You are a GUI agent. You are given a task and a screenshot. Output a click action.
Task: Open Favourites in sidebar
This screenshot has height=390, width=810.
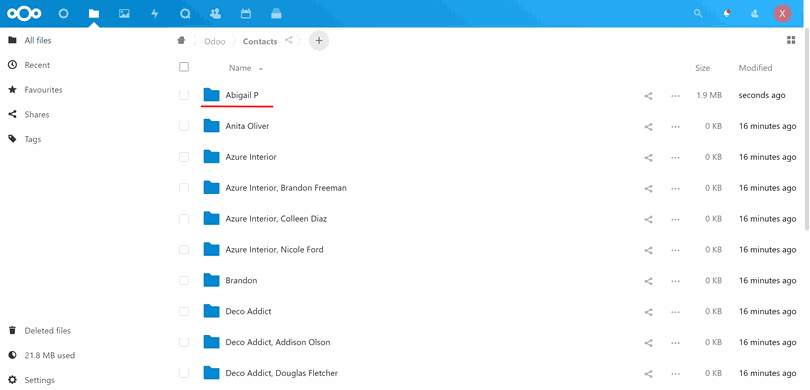[x=43, y=90]
